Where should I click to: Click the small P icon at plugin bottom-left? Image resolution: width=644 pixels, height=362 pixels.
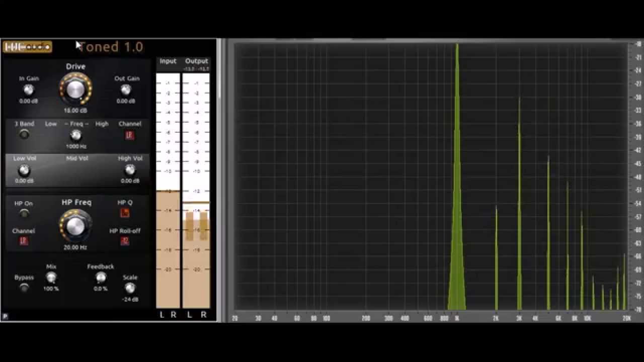coord(5,316)
